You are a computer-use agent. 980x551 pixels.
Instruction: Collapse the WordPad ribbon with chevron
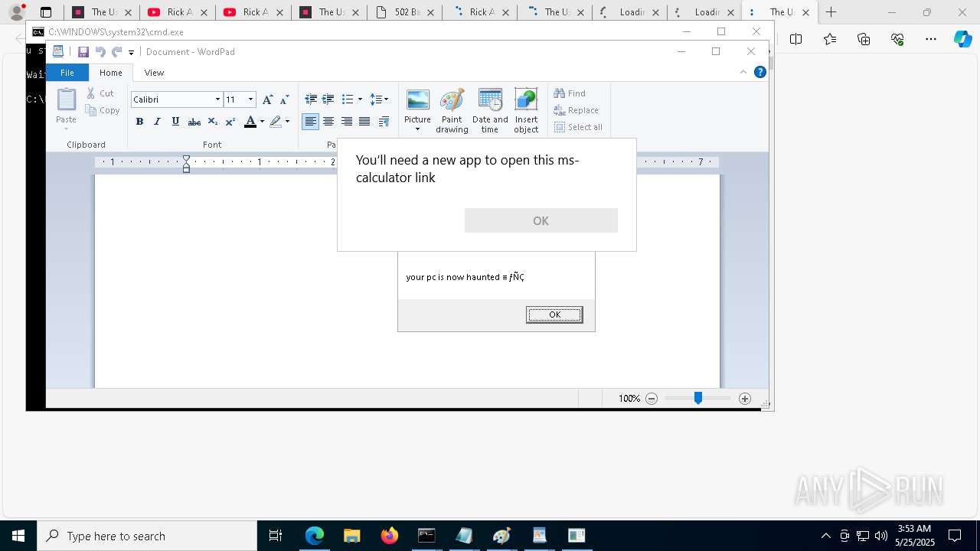(x=743, y=72)
